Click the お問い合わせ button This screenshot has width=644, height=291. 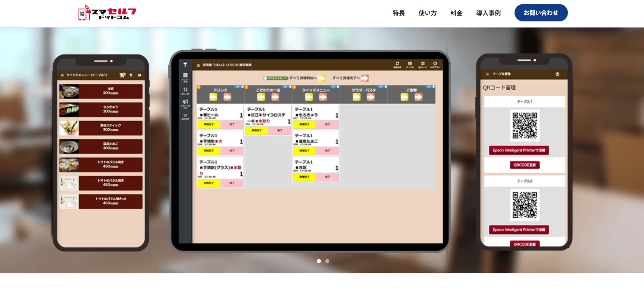(541, 13)
